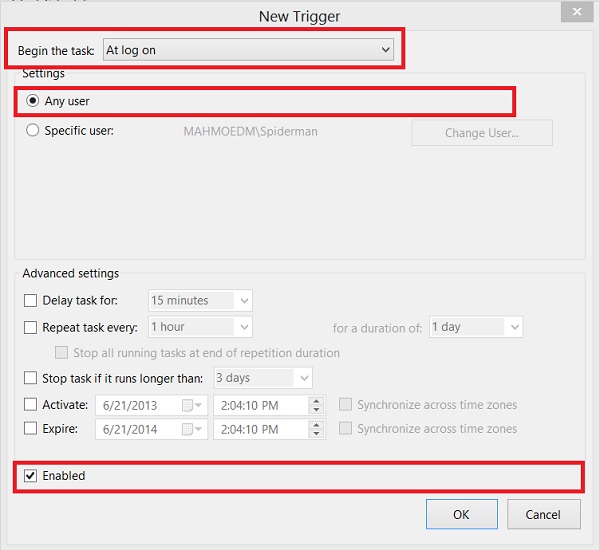Viewport: 600px width, 550px height.
Task: Toggle Synchronize across time zones for Expire
Action: click(345, 428)
